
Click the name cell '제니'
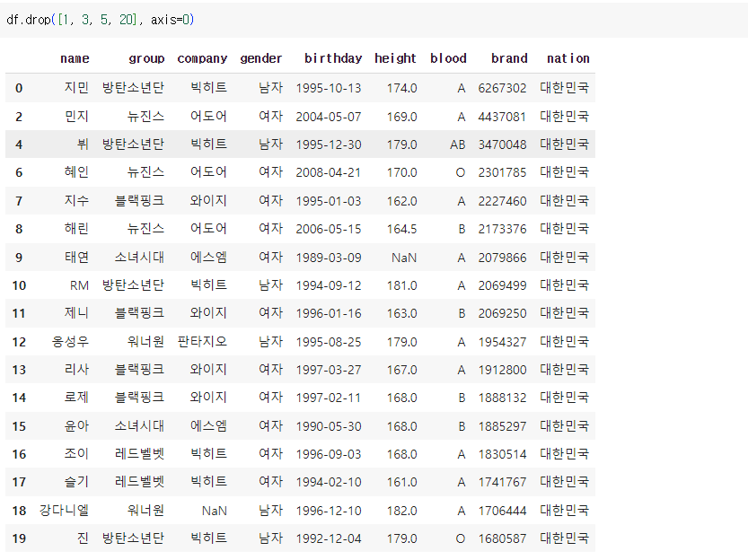(x=76, y=313)
